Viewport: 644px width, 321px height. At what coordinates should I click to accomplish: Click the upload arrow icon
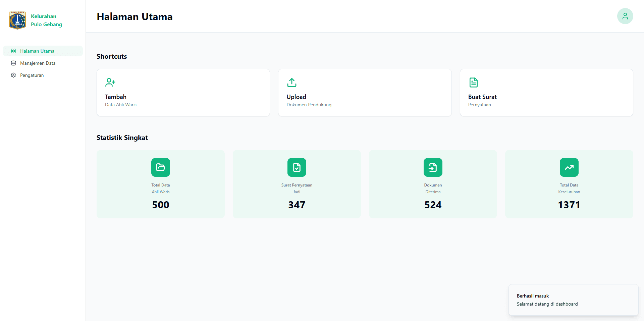click(292, 83)
